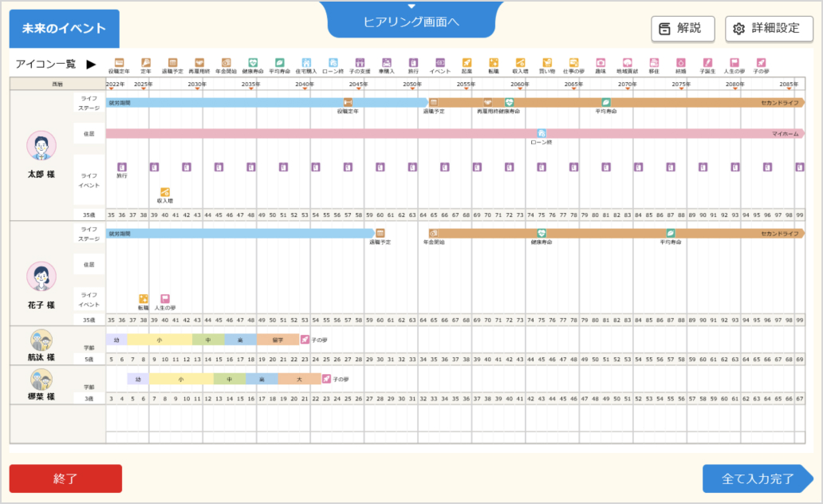Click 花子's 健康寿命 marker
This screenshot has height=504, width=823.
[x=541, y=233]
